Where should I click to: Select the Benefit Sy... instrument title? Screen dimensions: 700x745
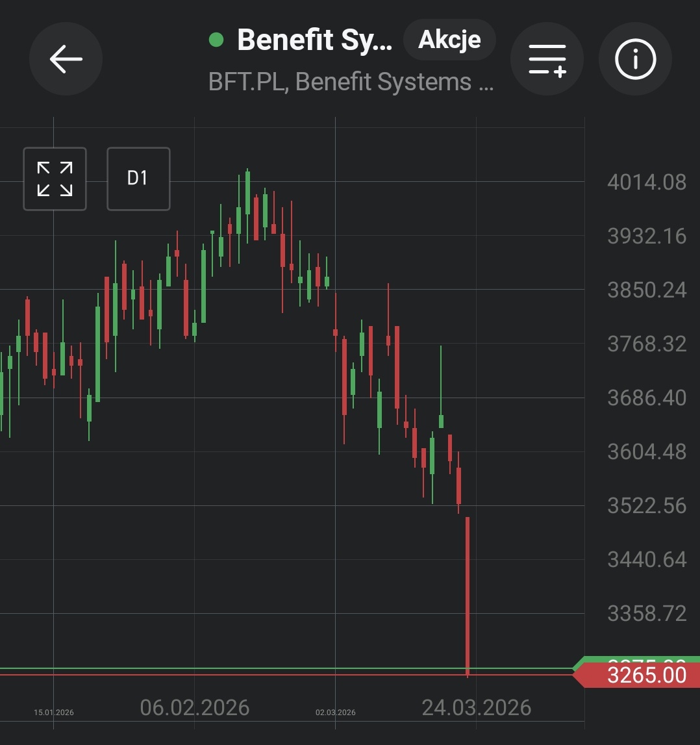[x=314, y=40]
